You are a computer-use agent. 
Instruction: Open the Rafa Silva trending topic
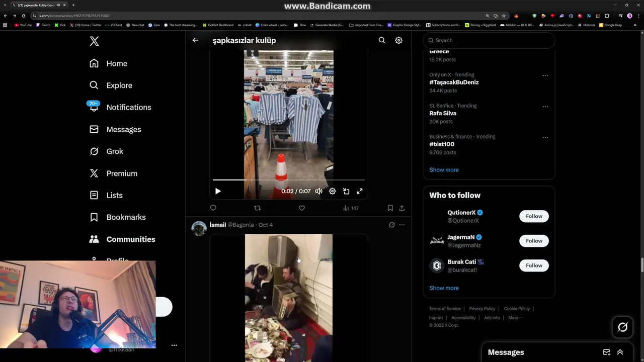coord(443,113)
